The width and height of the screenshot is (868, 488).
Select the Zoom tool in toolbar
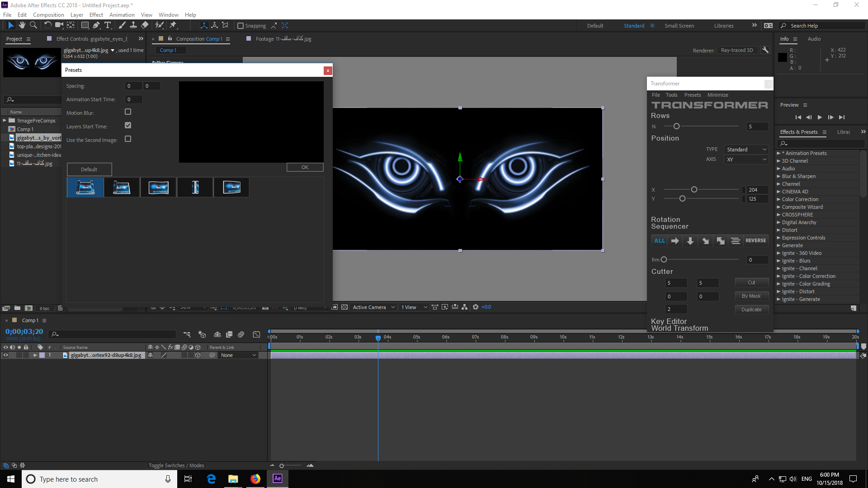[33, 25]
